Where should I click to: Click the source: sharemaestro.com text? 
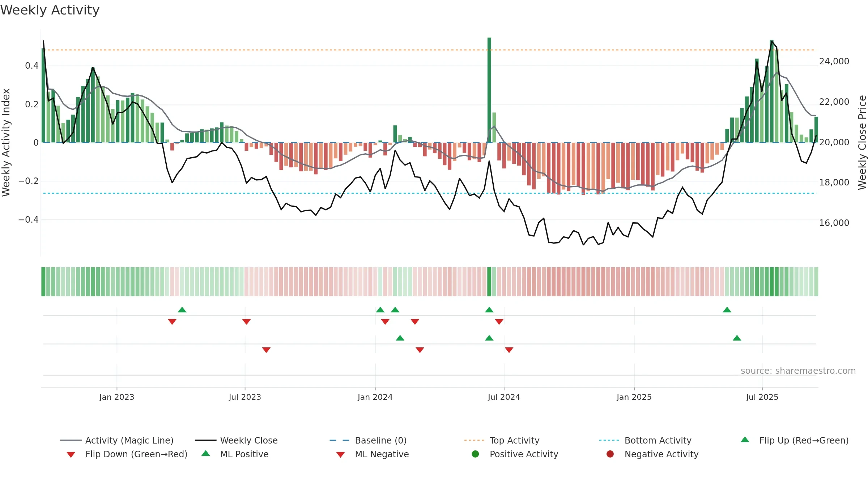point(798,371)
